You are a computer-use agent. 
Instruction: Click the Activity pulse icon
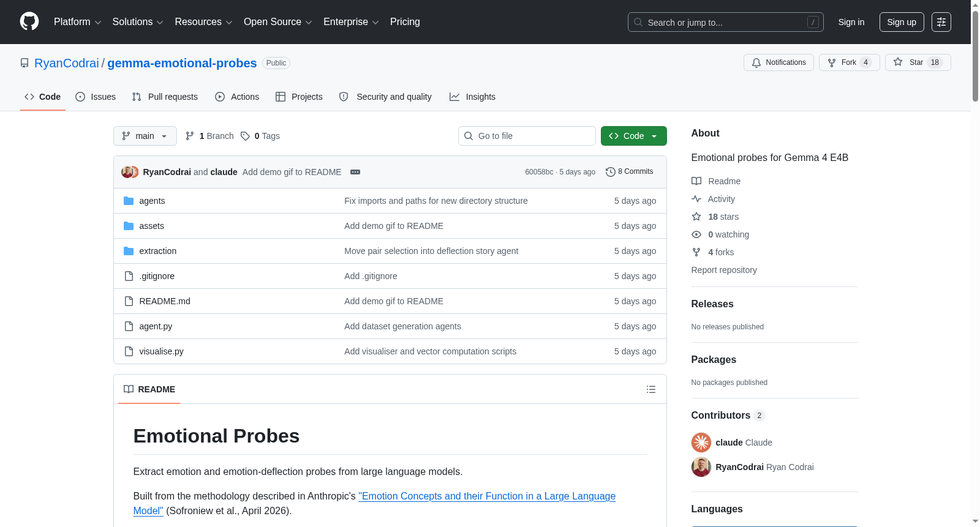[x=696, y=199]
